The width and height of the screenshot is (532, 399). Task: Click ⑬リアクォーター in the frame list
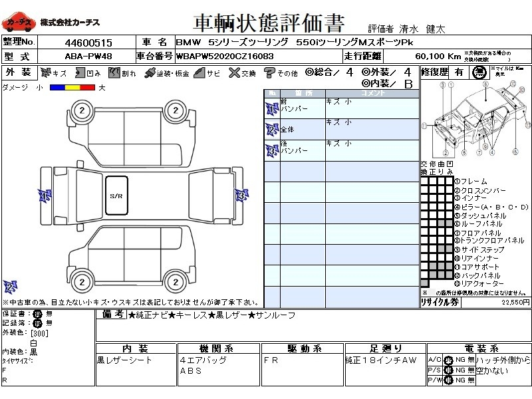479,284
